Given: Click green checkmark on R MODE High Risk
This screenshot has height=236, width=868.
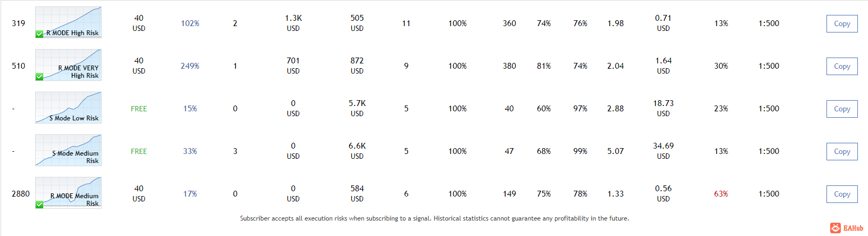Looking at the screenshot, I should point(39,34).
